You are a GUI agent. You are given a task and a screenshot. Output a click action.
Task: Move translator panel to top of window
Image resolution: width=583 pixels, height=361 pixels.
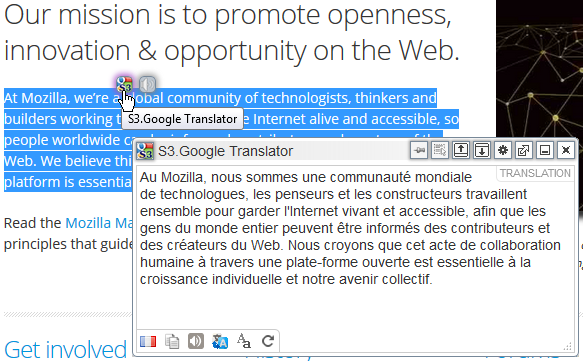[x=461, y=151]
